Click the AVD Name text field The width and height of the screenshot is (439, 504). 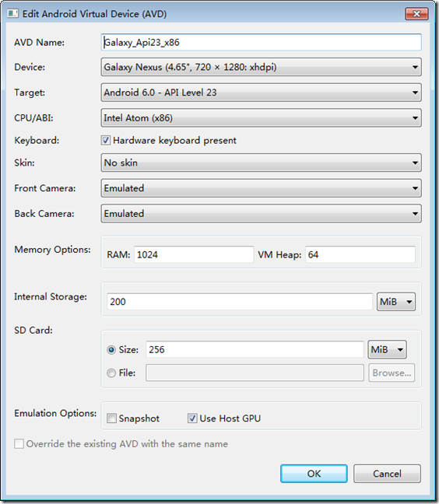262,42
